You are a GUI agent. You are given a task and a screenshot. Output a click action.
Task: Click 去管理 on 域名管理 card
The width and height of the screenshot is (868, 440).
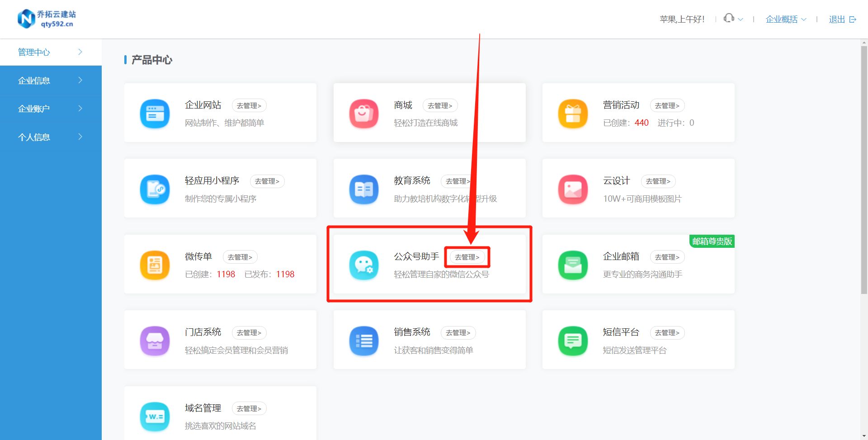pyautogui.click(x=249, y=408)
